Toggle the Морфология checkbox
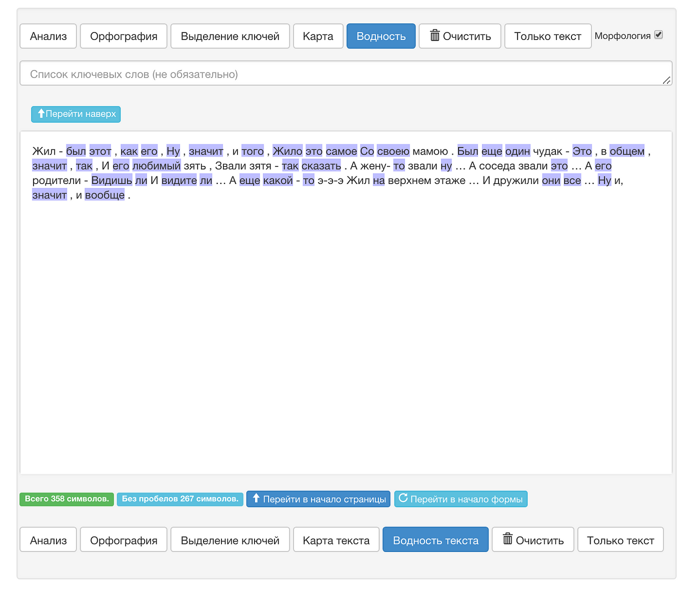The width and height of the screenshot is (700, 590). (658, 34)
